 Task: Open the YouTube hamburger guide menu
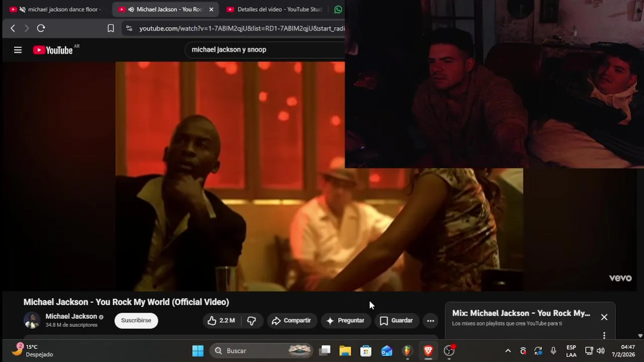pos(18,50)
